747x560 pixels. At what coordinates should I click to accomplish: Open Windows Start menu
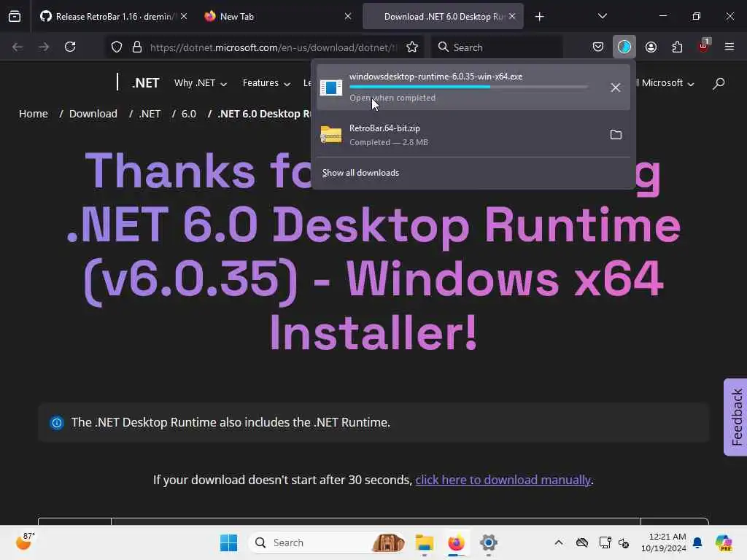(x=228, y=542)
